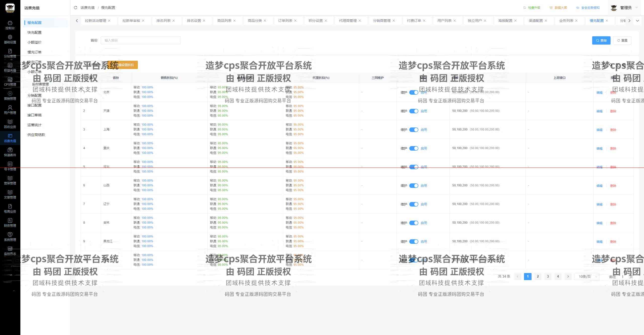This screenshot has height=335, width=644.
Task: Open 电商业务 sidebar icon
Action: click(x=10, y=209)
